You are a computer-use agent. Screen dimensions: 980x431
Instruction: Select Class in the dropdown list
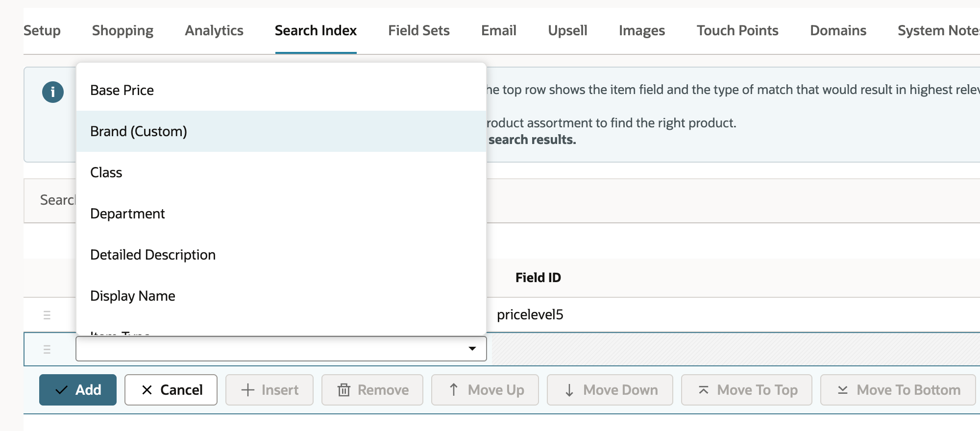281,172
